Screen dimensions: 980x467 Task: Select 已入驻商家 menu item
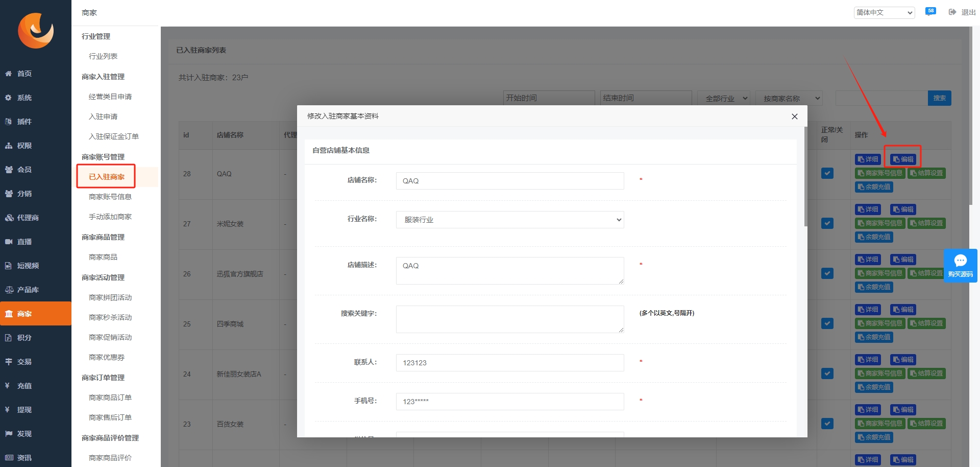107,177
